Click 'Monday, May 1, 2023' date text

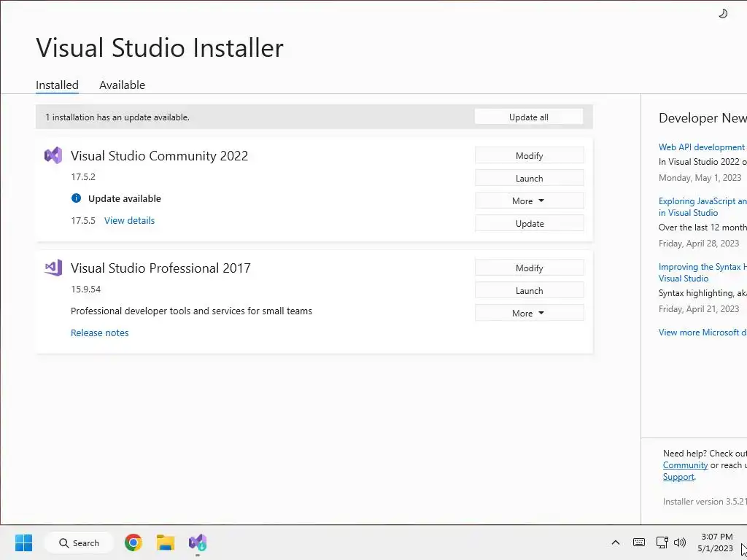[x=700, y=178]
